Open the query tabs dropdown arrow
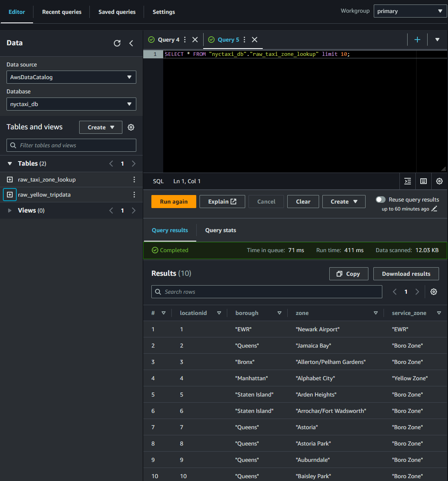The image size is (448, 481). click(x=437, y=40)
